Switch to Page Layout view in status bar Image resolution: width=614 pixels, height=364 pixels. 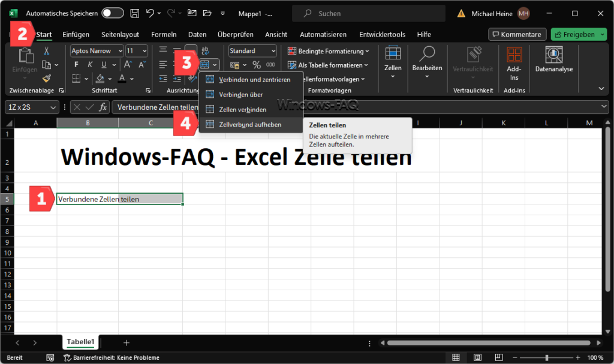(x=477, y=357)
